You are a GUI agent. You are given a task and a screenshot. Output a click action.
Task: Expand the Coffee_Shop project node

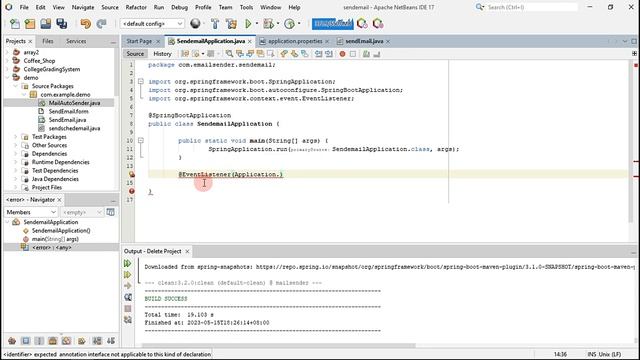(7, 61)
